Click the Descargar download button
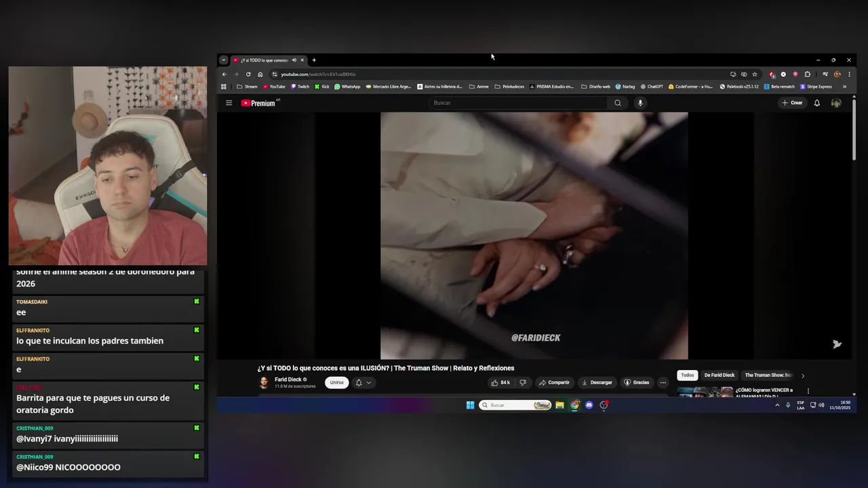The height and width of the screenshot is (488, 868). point(597,383)
